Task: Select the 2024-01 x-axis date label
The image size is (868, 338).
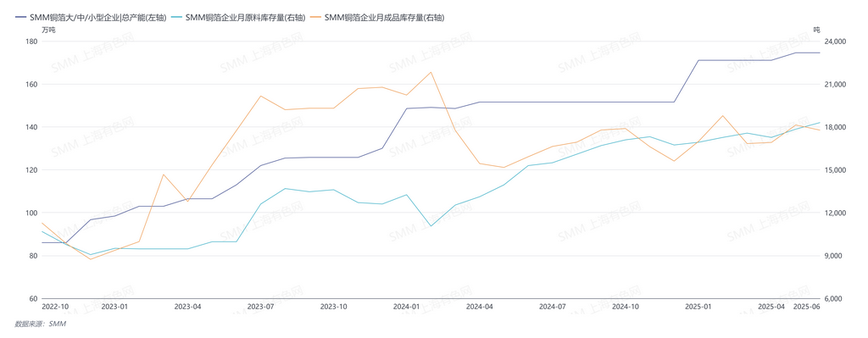Action: [x=406, y=307]
